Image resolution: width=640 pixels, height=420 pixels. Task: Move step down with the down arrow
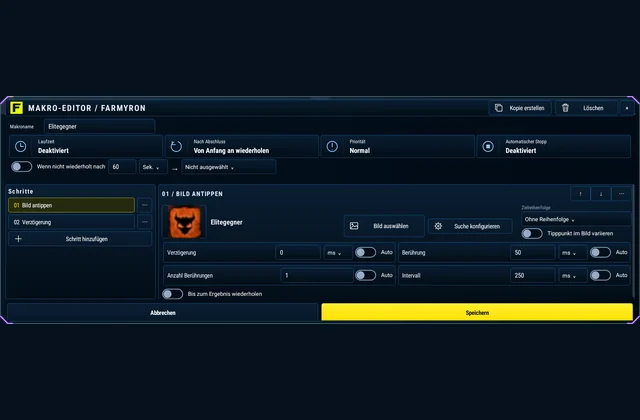(x=601, y=194)
